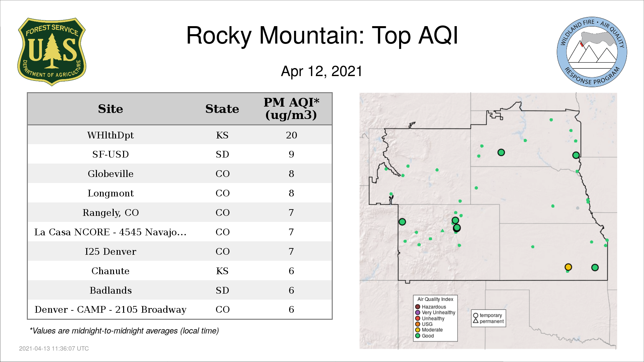Click the title 'Rocky Mountain: Top AQI'

tap(322, 36)
